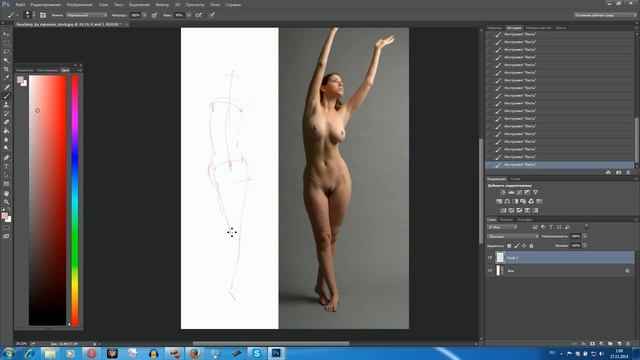
Task: Select the Hand tool
Action: point(6,193)
